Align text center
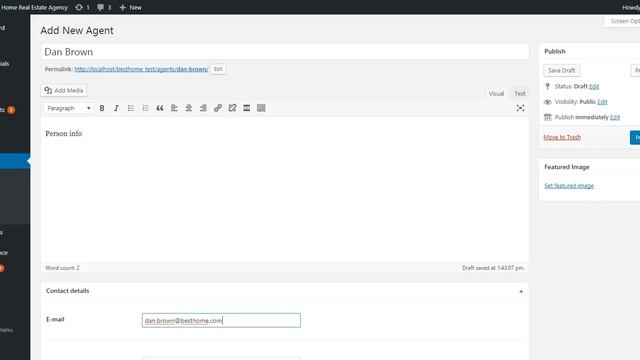The image size is (640, 360). click(x=189, y=108)
